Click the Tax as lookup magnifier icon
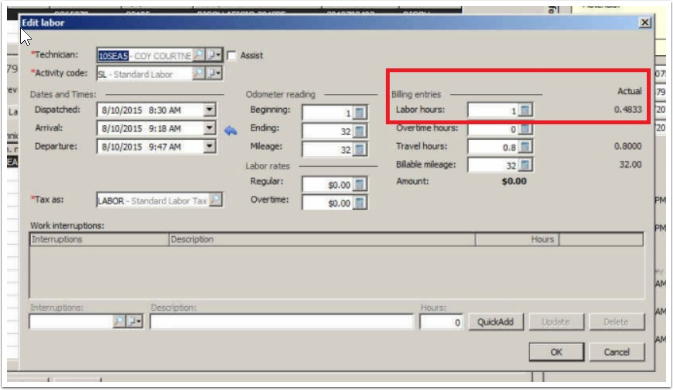The height and width of the screenshot is (390, 673). (215, 200)
